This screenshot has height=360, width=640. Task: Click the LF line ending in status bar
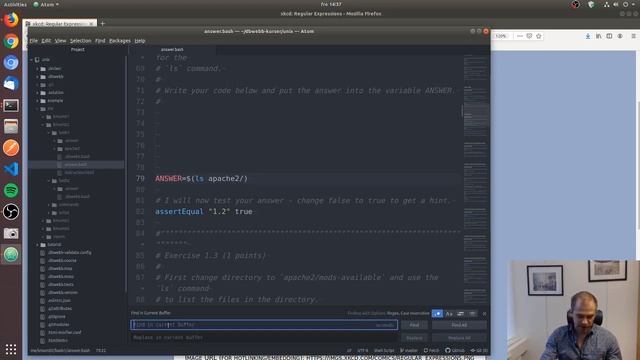tap(349, 350)
